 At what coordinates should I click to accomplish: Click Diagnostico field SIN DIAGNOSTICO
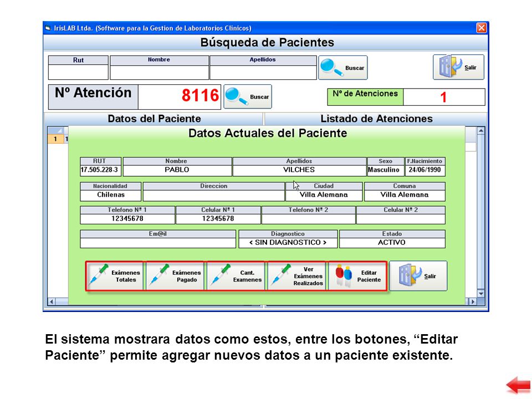point(288,243)
